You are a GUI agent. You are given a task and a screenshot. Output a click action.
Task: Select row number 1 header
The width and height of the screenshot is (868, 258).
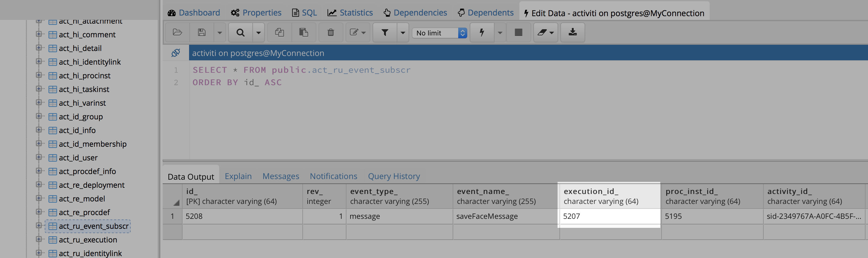click(x=173, y=216)
